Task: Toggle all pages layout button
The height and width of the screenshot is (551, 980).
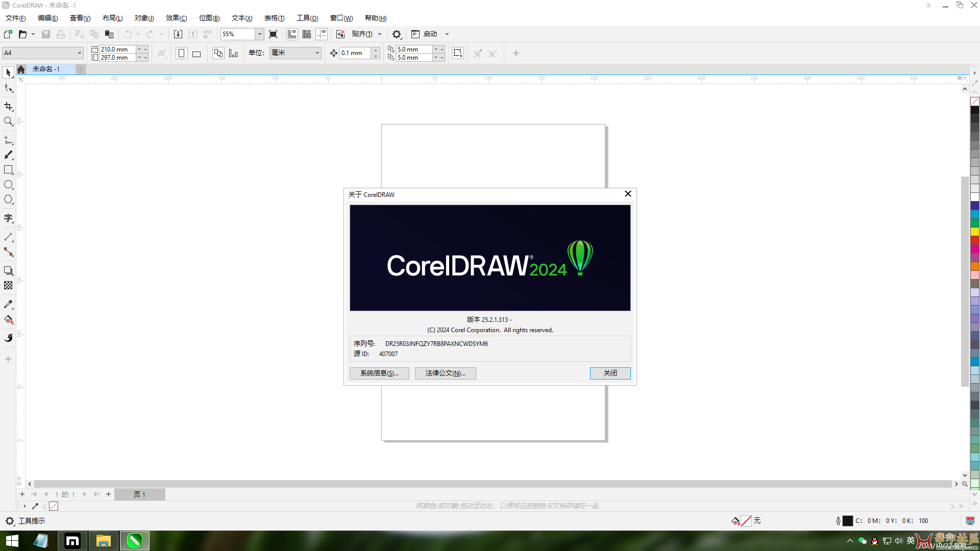Action: [218, 53]
